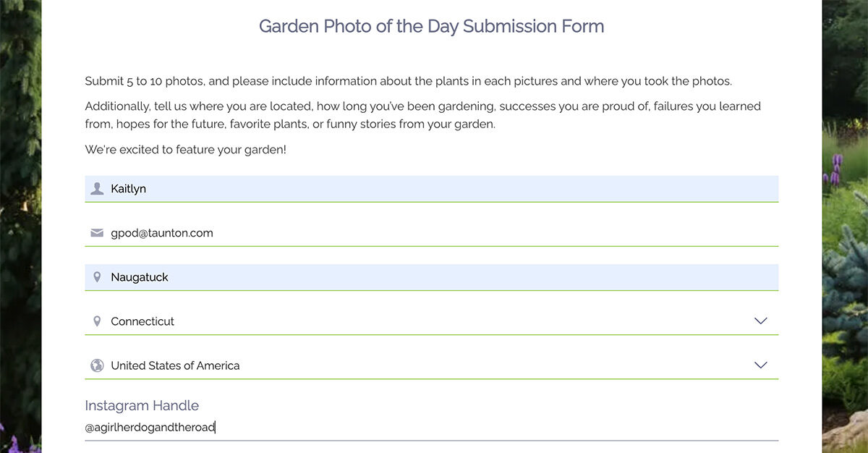The image size is (868, 453).
Task: Focus the name field containing Kaitlyn
Action: tap(434, 189)
